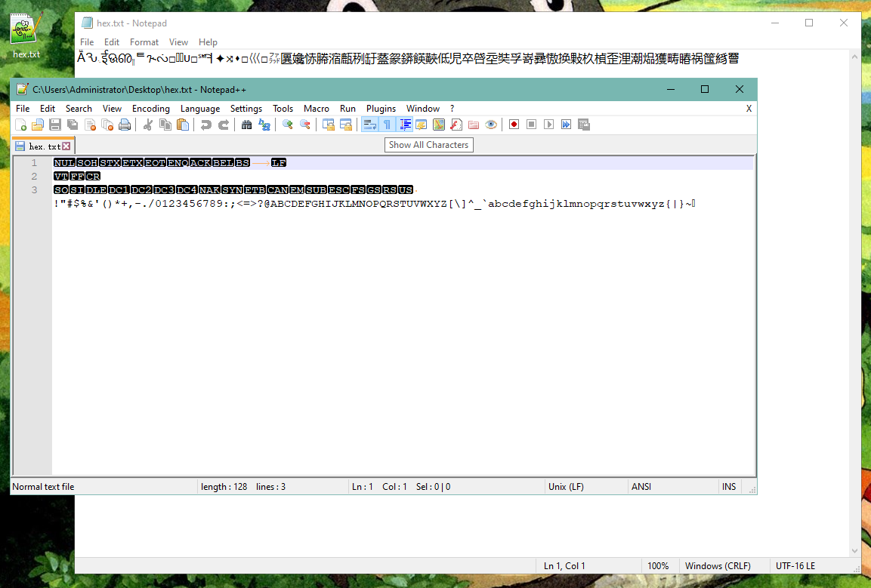Click the Save All toolbar icon
Viewport: 871px width, 588px height.
pos(73,125)
